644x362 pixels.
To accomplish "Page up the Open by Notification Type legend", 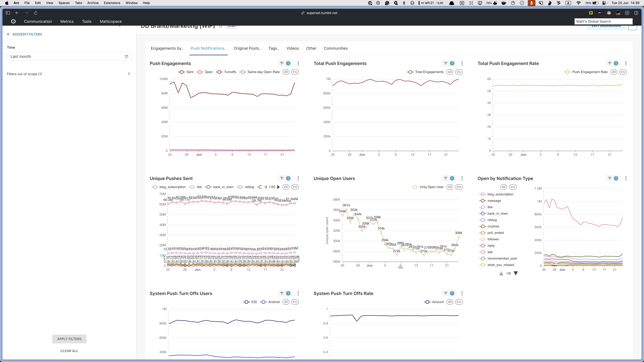I will [501, 273].
